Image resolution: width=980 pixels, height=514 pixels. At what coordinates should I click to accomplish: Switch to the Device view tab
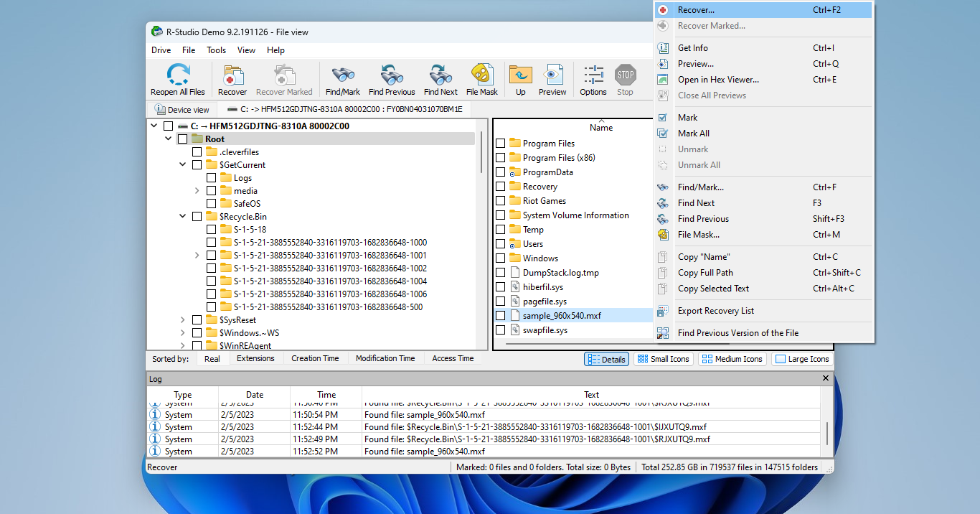coord(182,110)
